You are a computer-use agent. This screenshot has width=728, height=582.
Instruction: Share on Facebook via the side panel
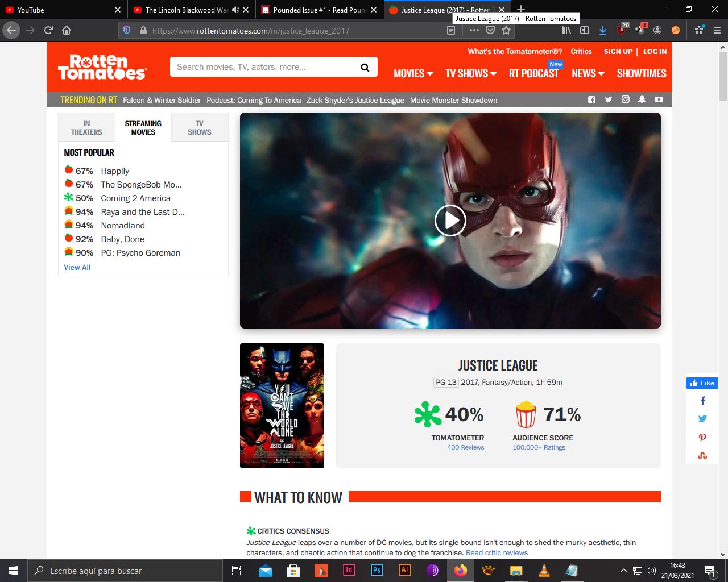tap(702, 401)
